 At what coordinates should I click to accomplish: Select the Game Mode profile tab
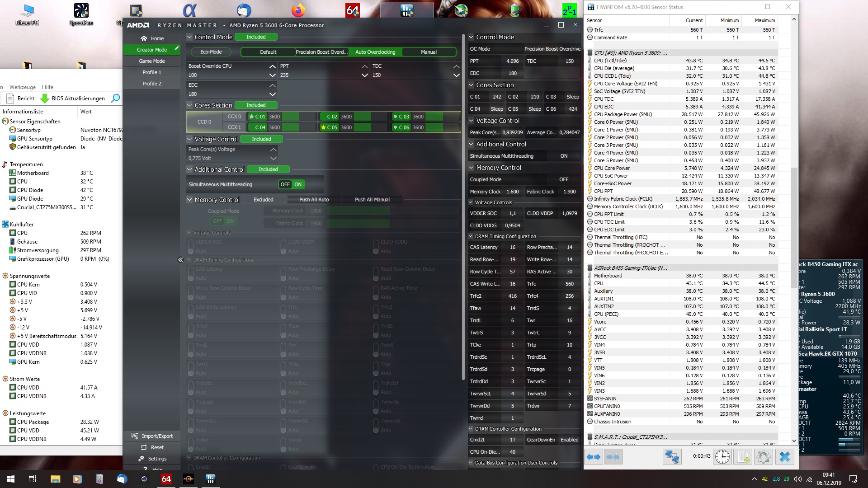click(x=151, y=61)
